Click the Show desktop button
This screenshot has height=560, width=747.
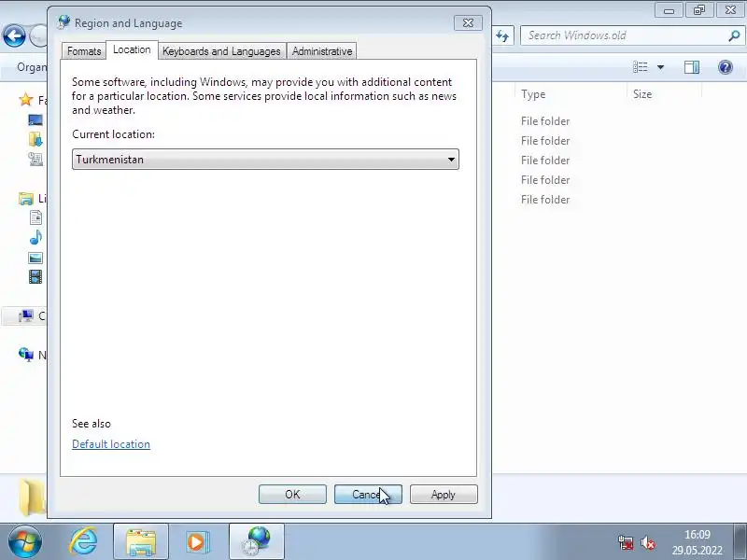point(740,542)
